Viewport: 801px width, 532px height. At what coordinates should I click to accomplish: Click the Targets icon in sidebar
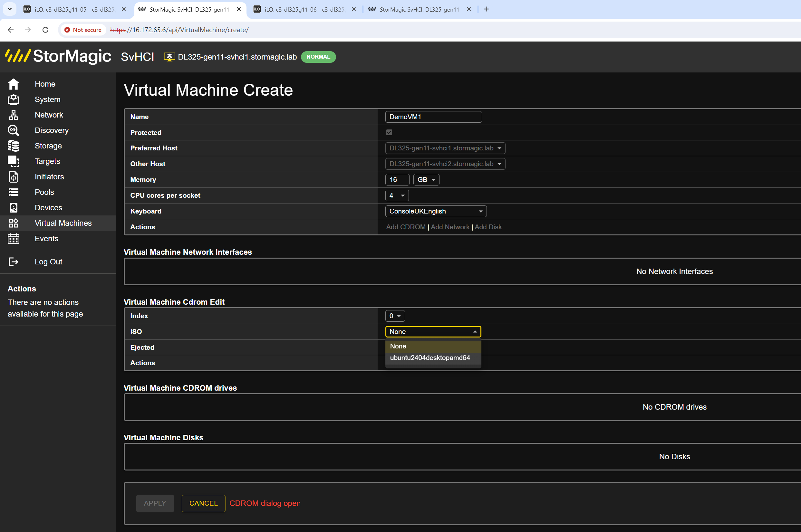point(14,161)
